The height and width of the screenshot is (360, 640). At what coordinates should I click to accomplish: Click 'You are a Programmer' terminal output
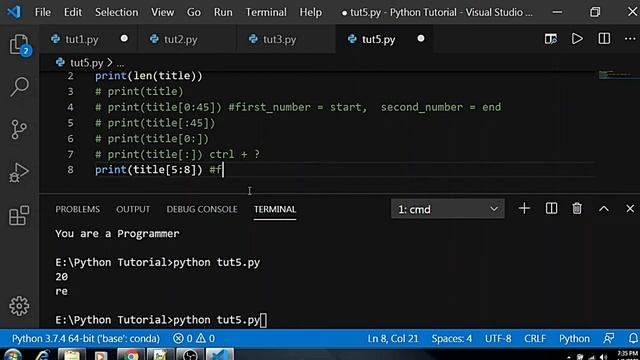point(117,234)
